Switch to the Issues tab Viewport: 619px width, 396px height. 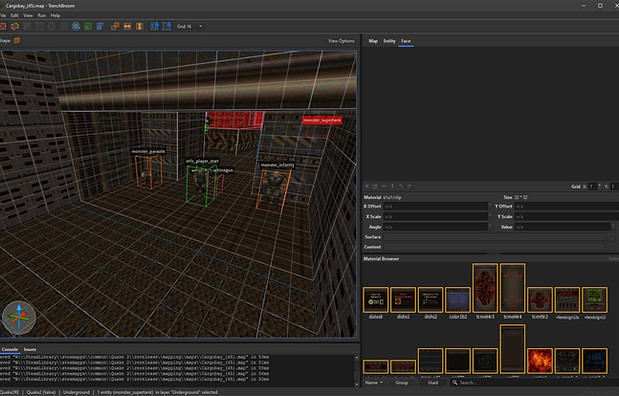(30, 349)
